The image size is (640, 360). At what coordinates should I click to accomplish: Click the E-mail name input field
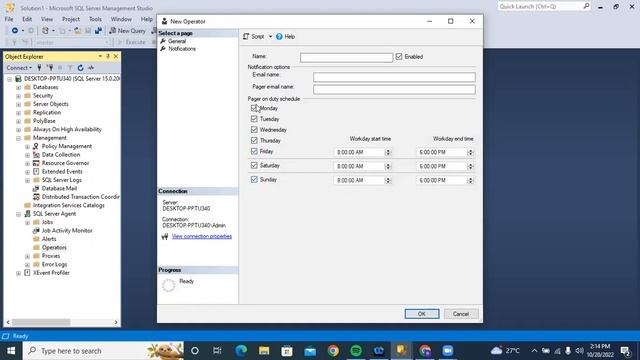click(394, 77)
